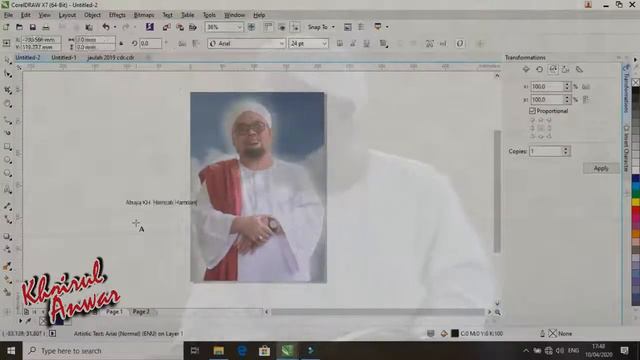Toggle vertical mirror button in Transformations
The width and height of the screenshot is (640, 360).
tap(586, 99)
